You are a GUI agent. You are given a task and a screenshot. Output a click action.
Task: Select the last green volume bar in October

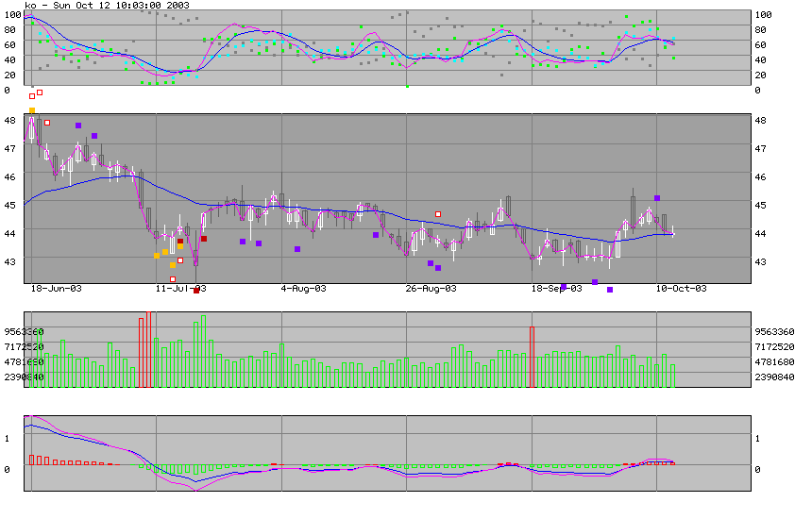coord(672,376)
